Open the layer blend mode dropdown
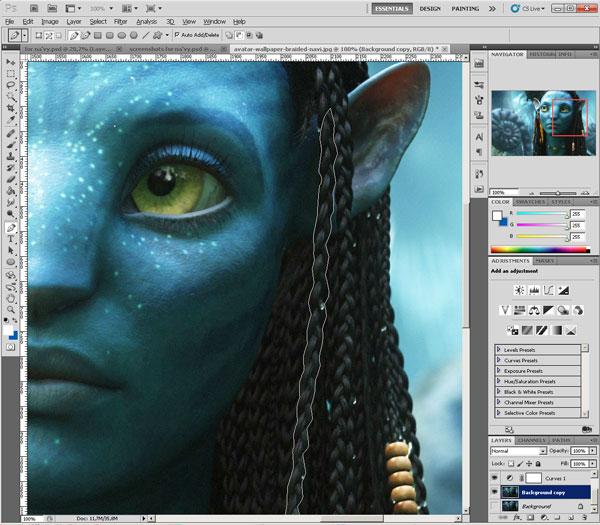Viewport: 600px width, 525px height. pyautogui.click(x=518, y=451)
